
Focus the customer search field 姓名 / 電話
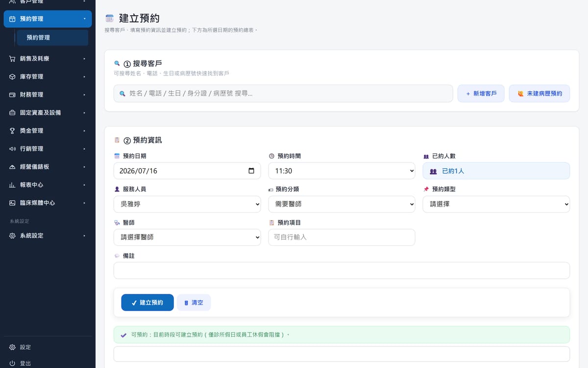tap(283, 93)
